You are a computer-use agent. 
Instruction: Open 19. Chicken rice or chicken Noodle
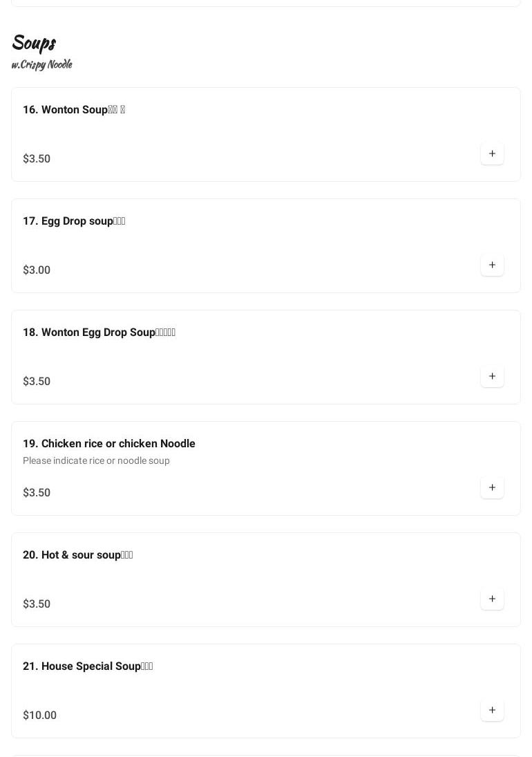[x=109, y=444]
